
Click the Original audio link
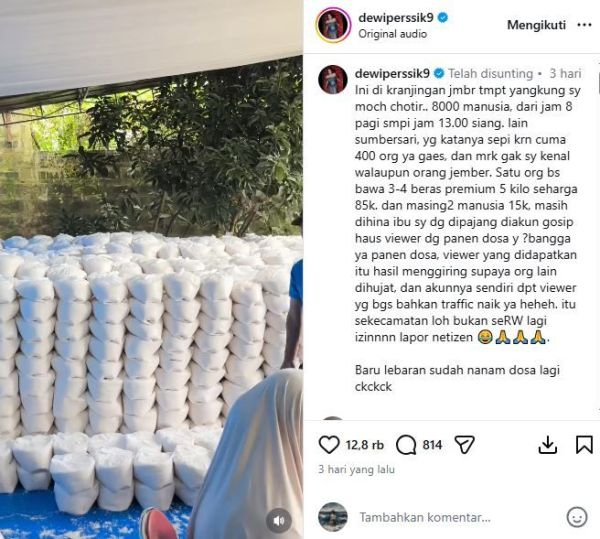click(x=393, y=34)
